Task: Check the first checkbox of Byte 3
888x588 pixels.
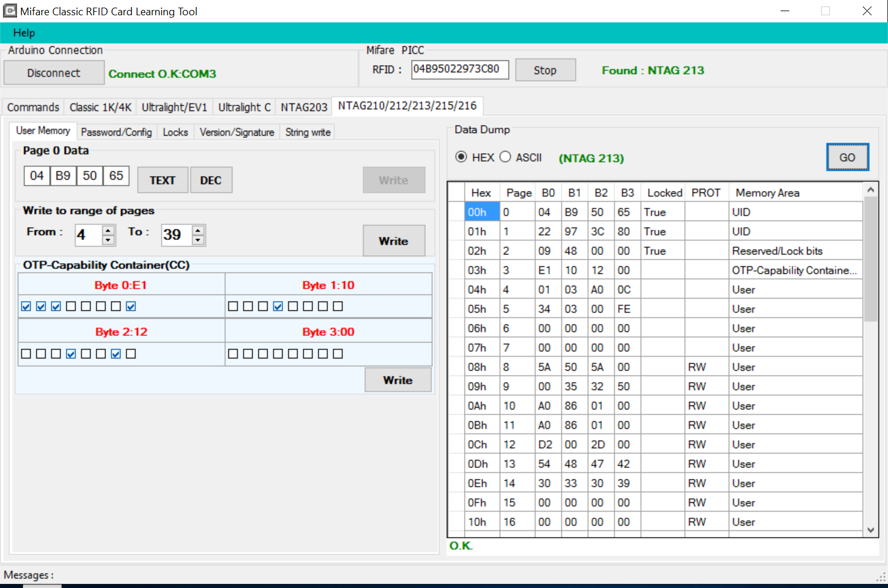Action: click(233, 354)
